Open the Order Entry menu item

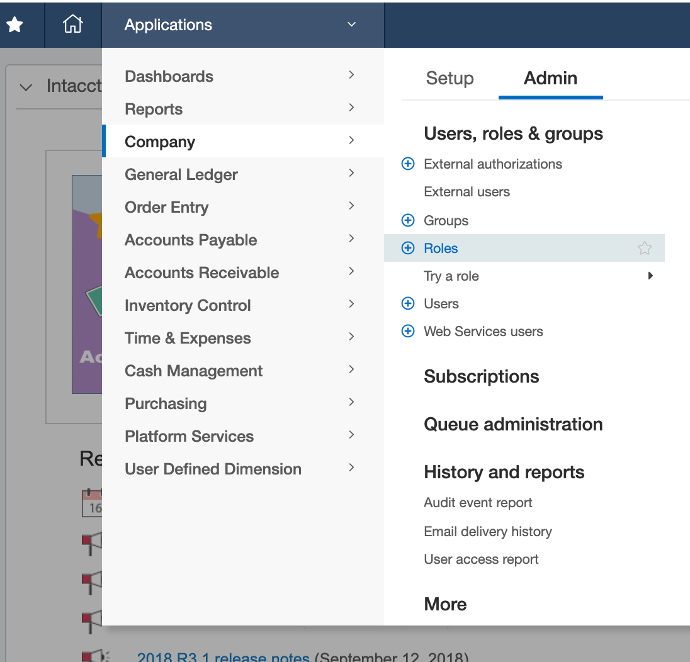pyautogui.click(x=243, y=207)
